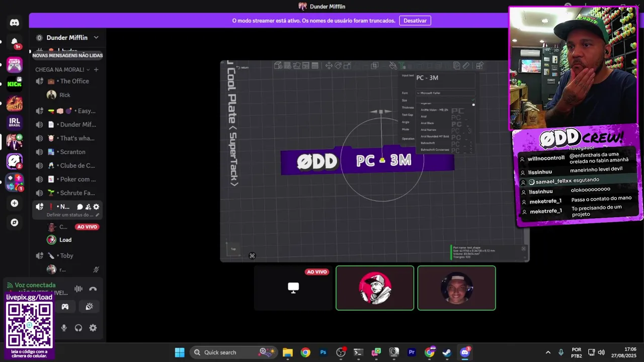Expand the Dunder Mifflin server menu
This screenshot has width=644, height=362.
click(96, 38)
